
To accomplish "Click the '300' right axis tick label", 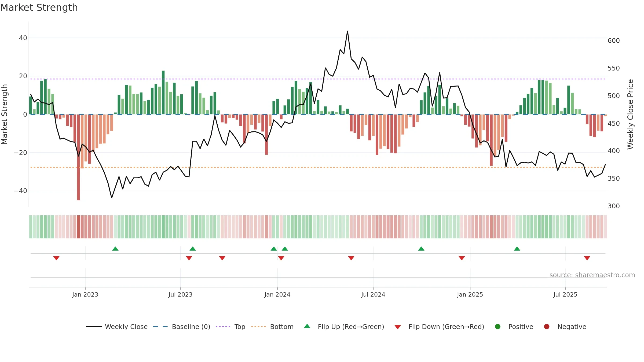I will tap(614, 206).
